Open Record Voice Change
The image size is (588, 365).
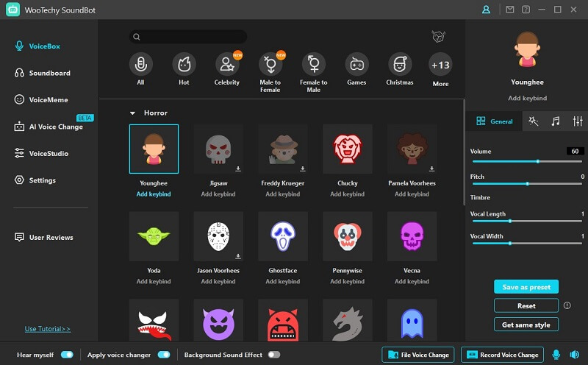502,355
